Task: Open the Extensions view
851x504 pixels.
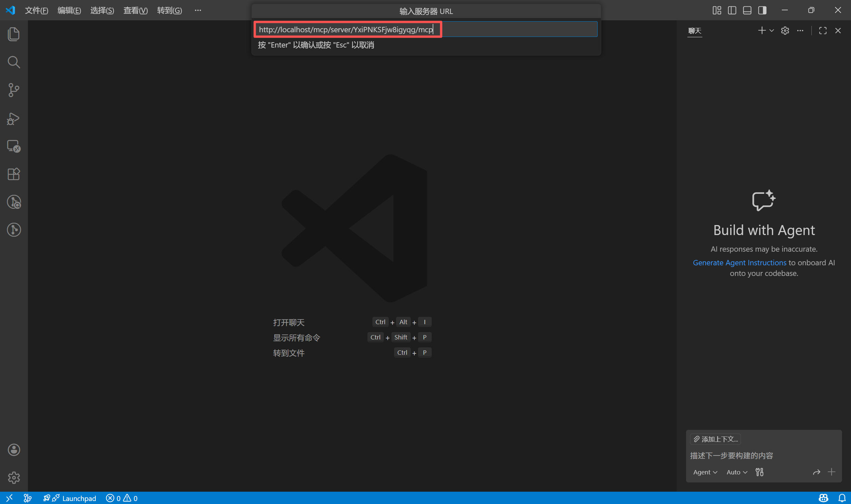Action: [x=14, y=174]
